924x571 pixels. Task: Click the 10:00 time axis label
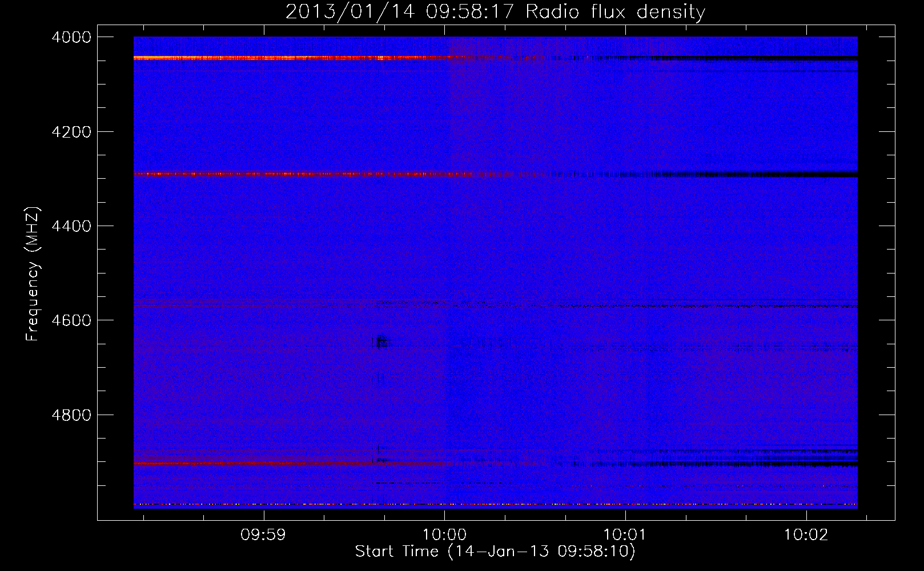444,535
